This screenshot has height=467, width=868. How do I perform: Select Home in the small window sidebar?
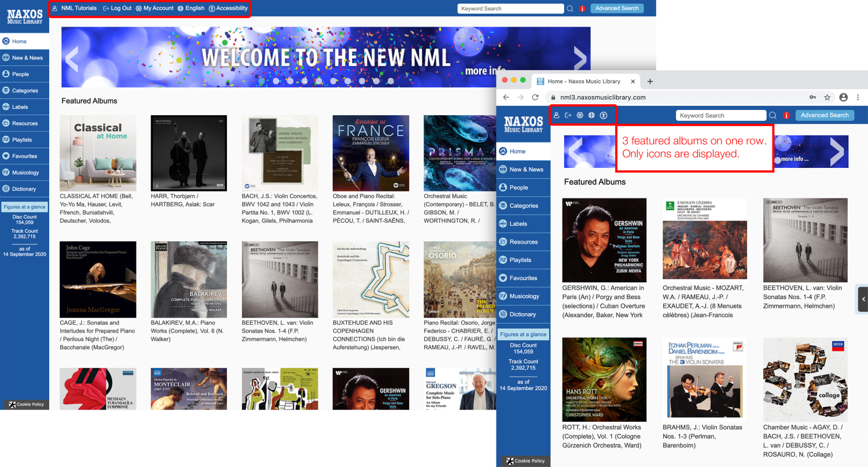524,152
